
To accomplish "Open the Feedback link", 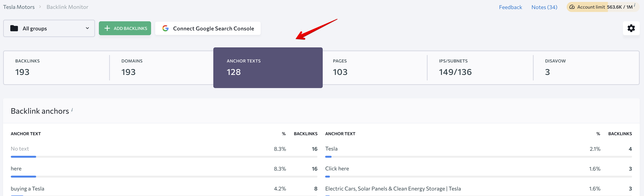I will (x=510, y=7).
